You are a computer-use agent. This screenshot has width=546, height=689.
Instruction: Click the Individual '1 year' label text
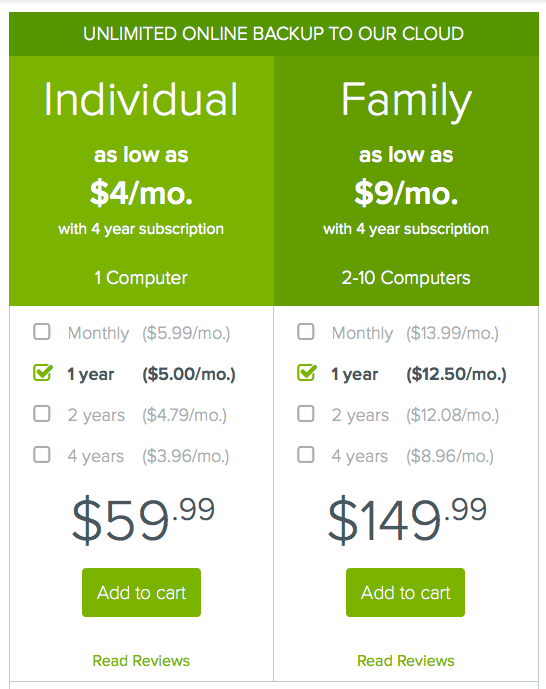coord(90,374)
